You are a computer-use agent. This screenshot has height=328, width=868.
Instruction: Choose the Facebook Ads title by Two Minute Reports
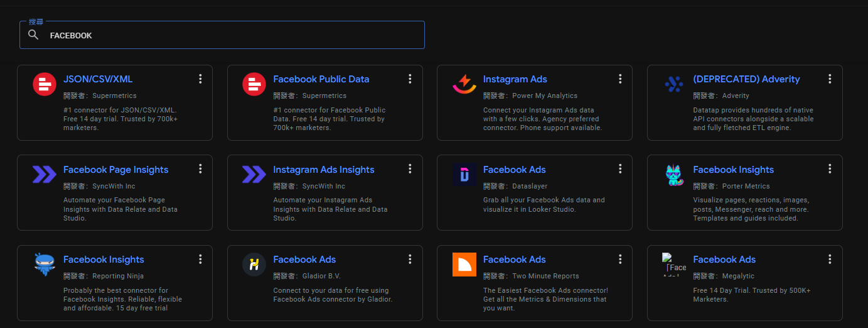click(x=515, y=260)
